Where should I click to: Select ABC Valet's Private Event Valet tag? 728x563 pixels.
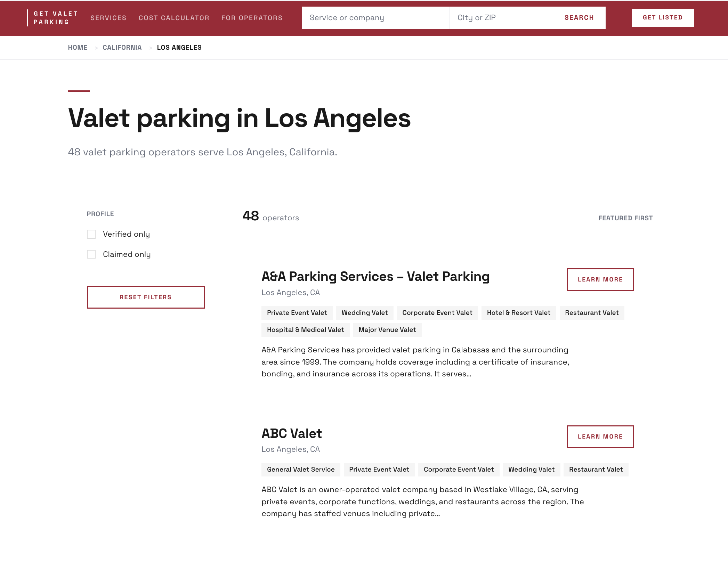tap(379, 470)
